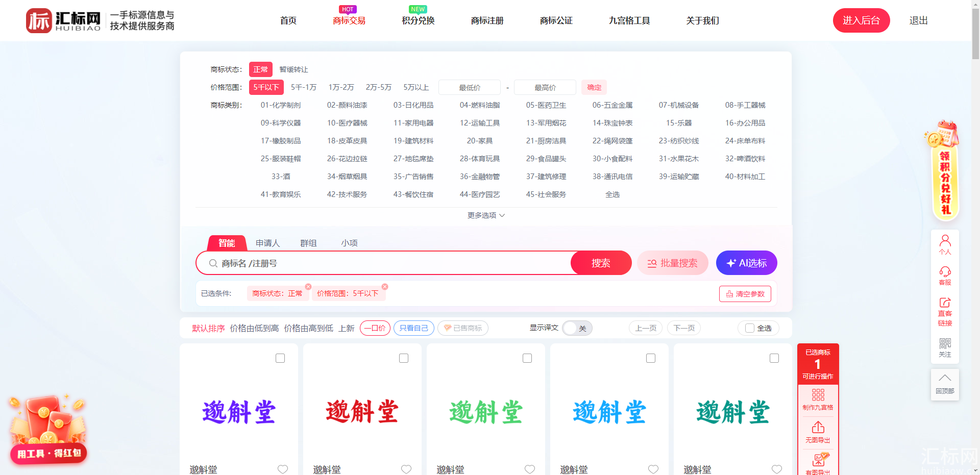Click the 最低价 price input
This screenshot has width=980, height=475.
470,87
